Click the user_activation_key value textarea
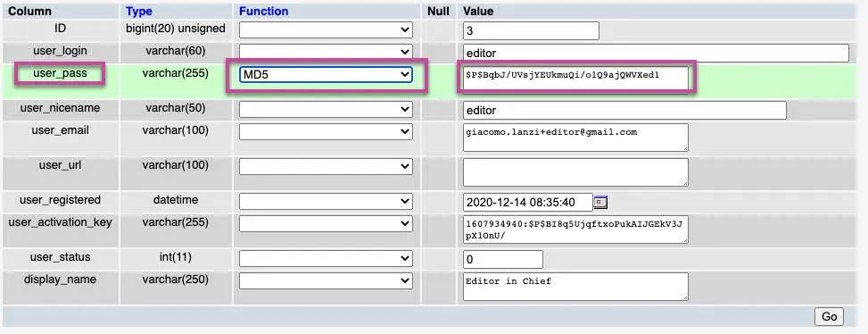Screen dimensions: 868x334 pos(575,230)
